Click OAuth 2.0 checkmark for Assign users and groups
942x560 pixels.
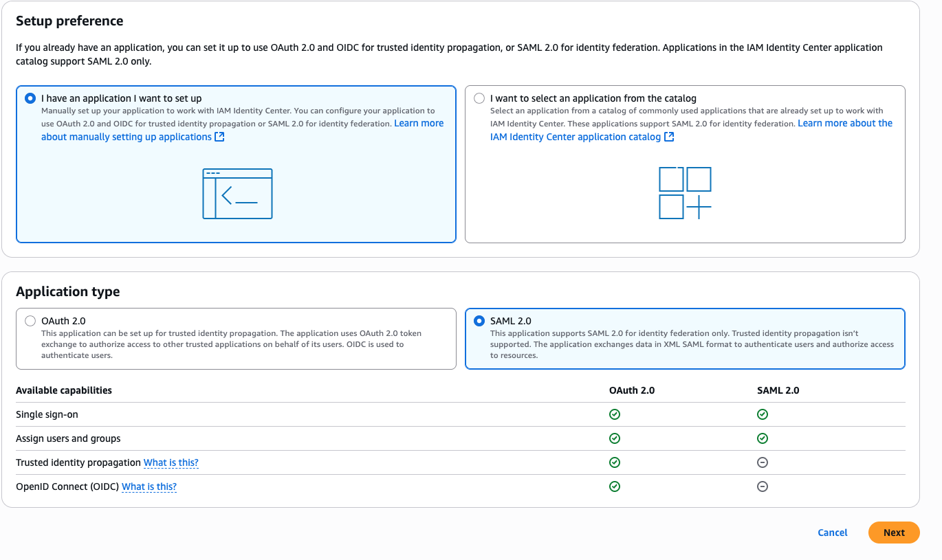[615, 438]
